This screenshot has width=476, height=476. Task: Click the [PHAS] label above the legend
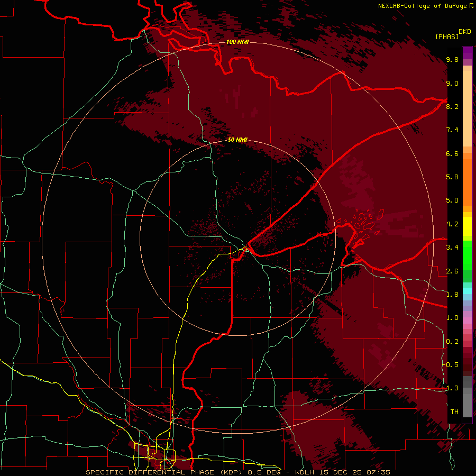(x=447, y=36)
